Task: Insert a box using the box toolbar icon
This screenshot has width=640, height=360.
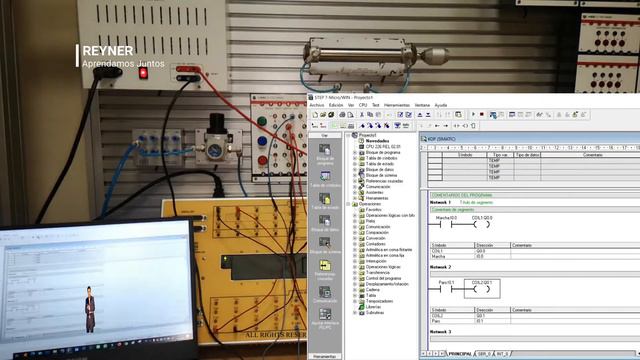Action: point(473,126)
